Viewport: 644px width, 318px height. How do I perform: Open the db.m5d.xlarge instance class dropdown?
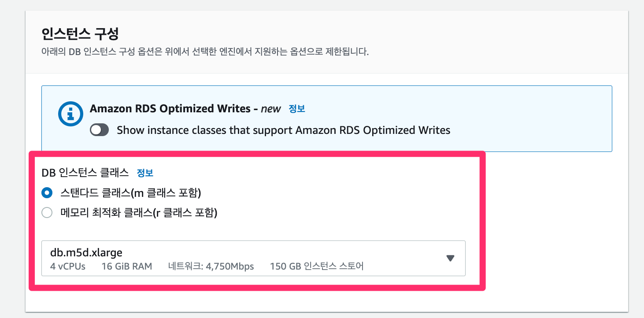coord(253,259)
